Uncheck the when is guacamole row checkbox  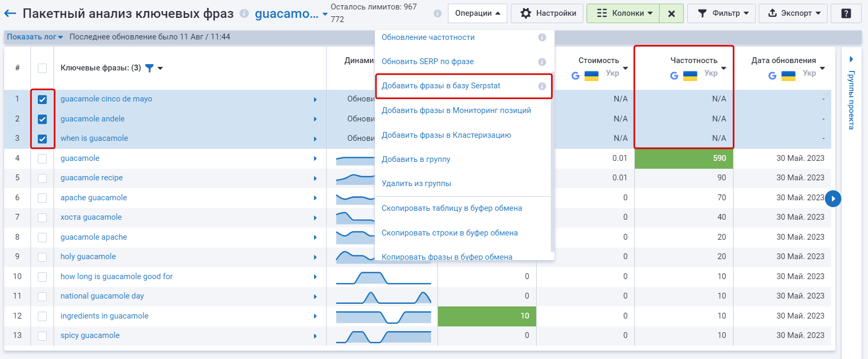43,139
